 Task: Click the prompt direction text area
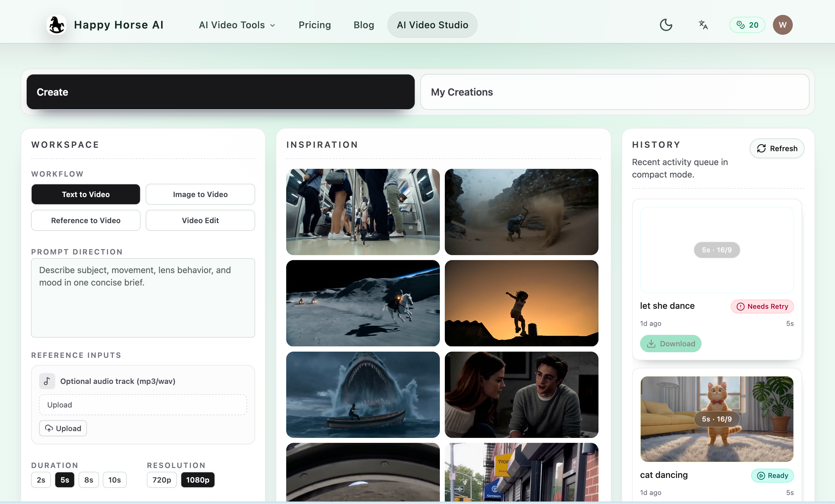[x=143, y=298]
